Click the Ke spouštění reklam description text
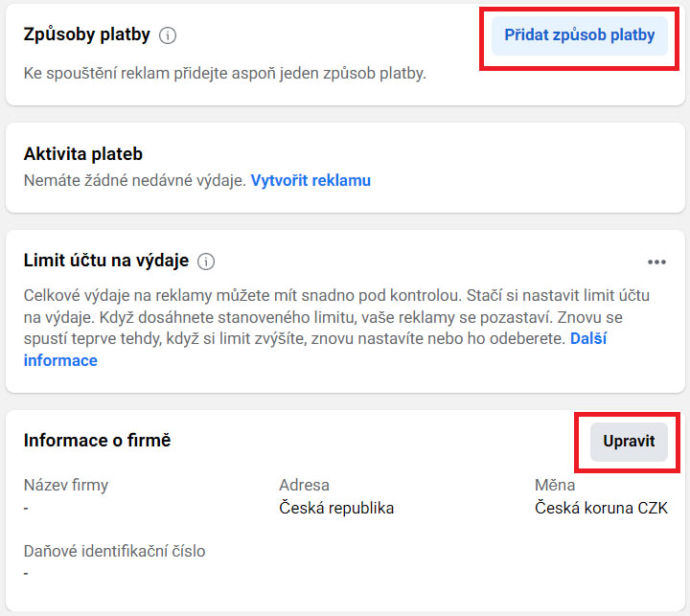The height and width of the screenshot is (616, 690). [225, 74]
